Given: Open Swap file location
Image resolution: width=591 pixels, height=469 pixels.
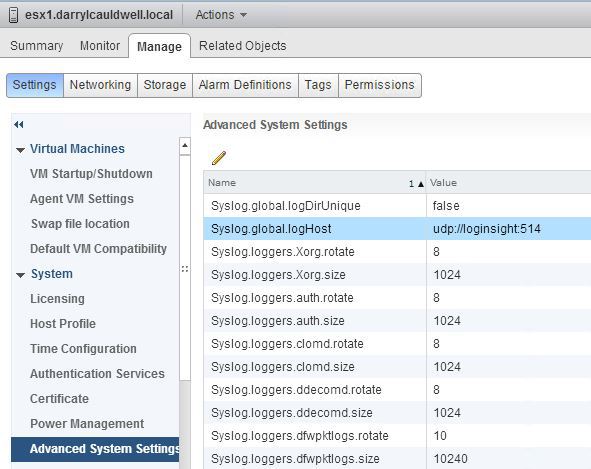Looking at the screenshot, I should pos(80,224).
